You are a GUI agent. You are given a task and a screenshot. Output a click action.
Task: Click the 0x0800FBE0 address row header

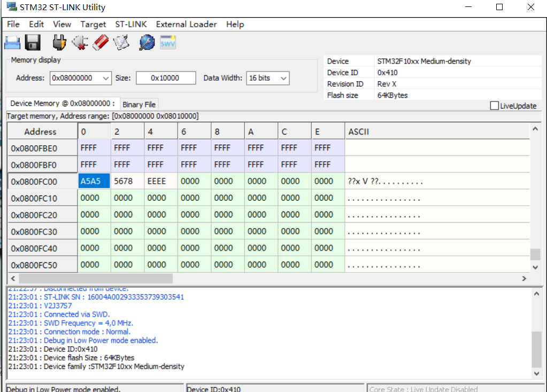point(43,148)
